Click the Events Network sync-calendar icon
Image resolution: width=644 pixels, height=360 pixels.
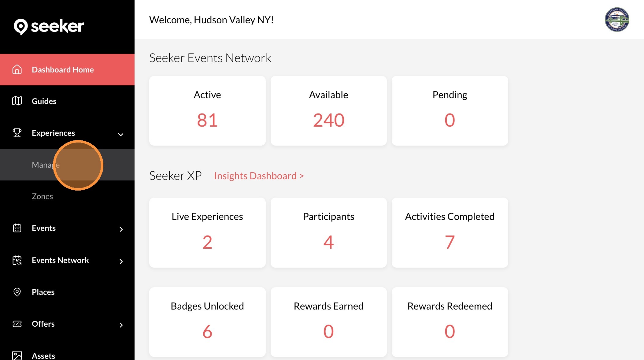[17, 260]
